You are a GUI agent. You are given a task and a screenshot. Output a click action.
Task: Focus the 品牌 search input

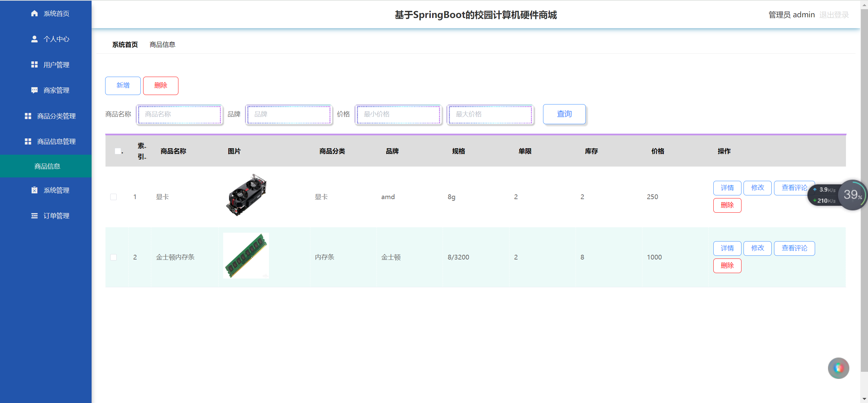click(289, 114)
